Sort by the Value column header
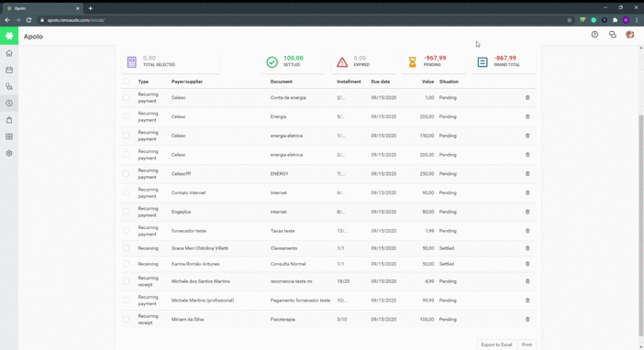 click(427, 82)
